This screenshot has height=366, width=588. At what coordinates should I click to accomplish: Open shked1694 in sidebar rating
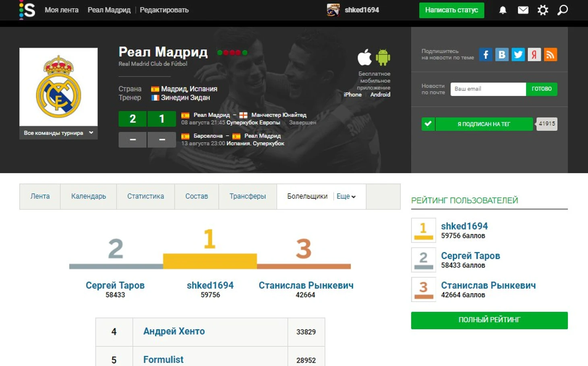coord(464,226)
